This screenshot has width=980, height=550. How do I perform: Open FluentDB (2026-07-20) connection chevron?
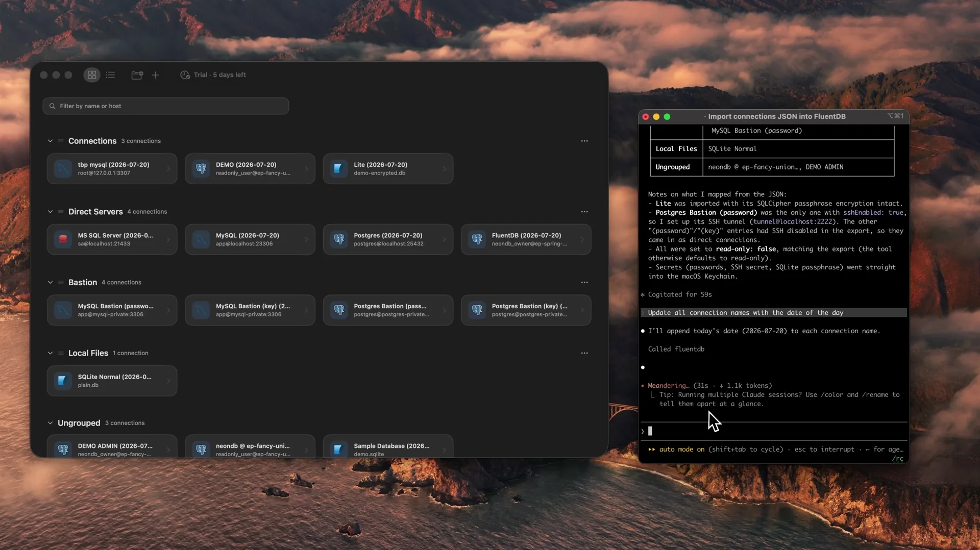click(x=582, y=239)
